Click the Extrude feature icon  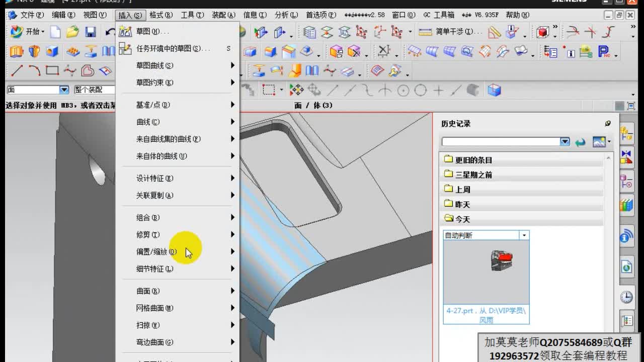(x=16, y=51)
